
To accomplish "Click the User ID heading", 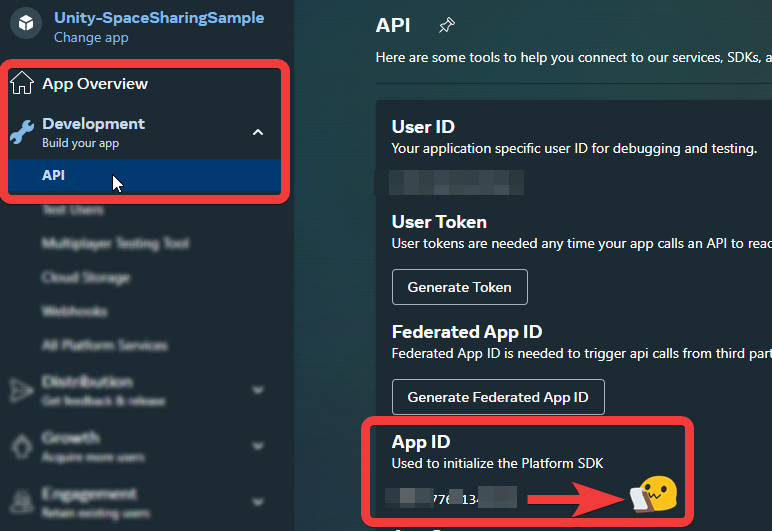I will 423,127.
